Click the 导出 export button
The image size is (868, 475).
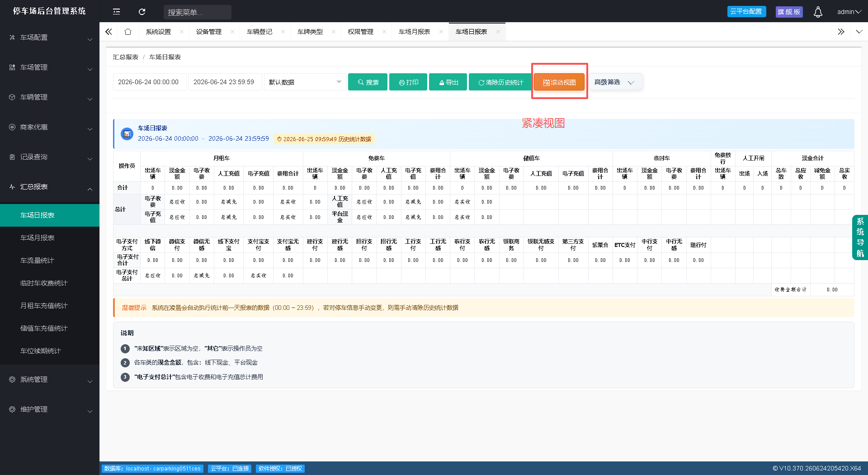coord(448,82)
